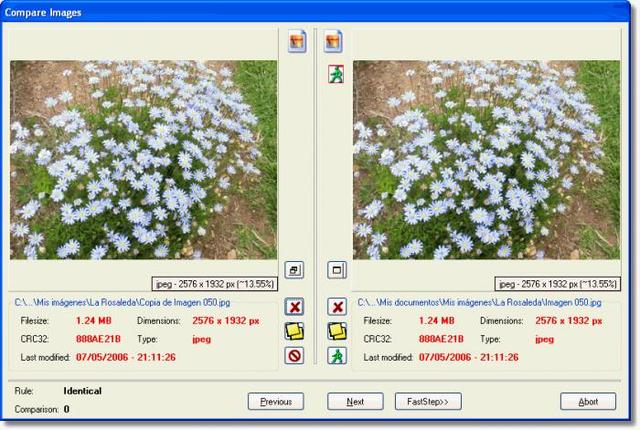Go to the Previous comparison
Image resolution: width=640 pixels, height=430 pixels.
point(276,401)
